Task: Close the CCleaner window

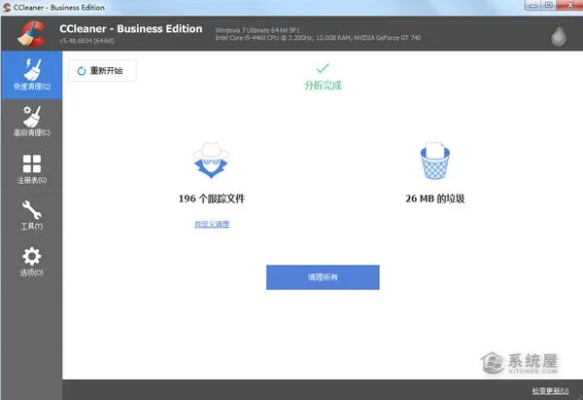Action: coord(569,5)
